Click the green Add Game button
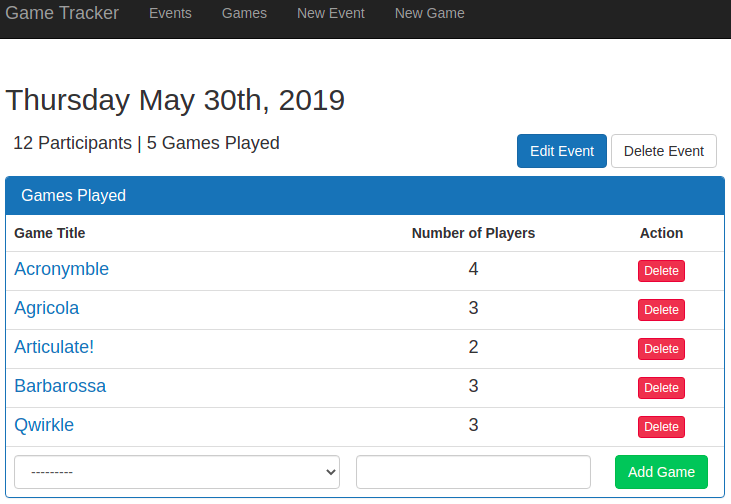 [661, 472]
